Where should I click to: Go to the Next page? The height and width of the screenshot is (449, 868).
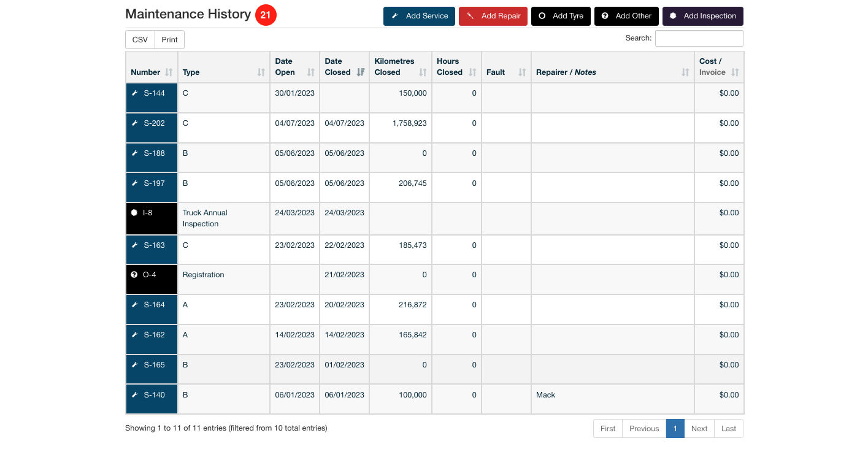click(699, 428)
